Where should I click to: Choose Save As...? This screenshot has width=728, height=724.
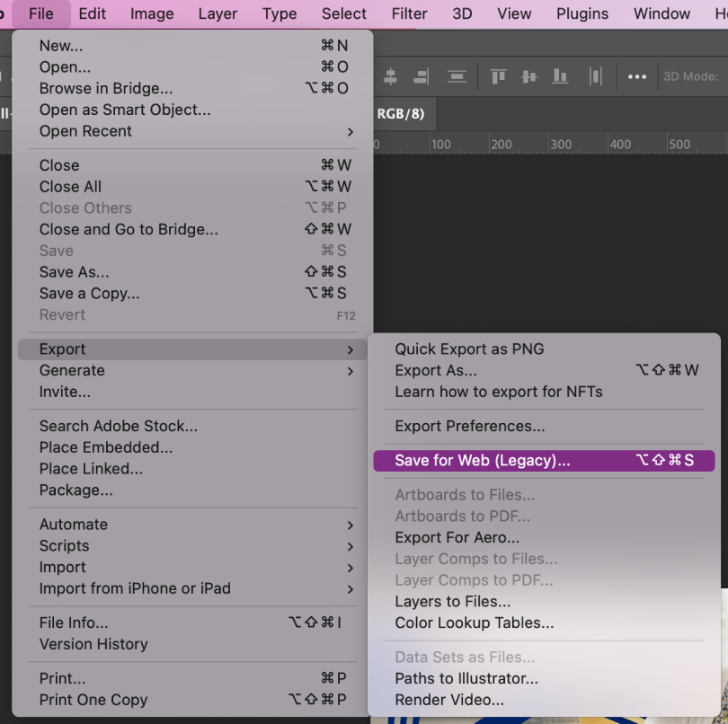pos(192,272)
